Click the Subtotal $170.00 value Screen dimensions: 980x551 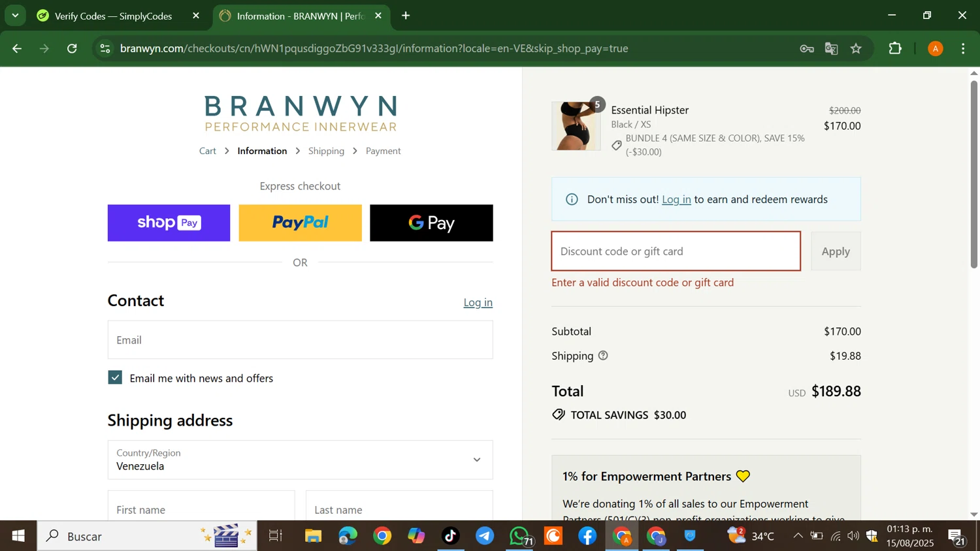(842, 331)
